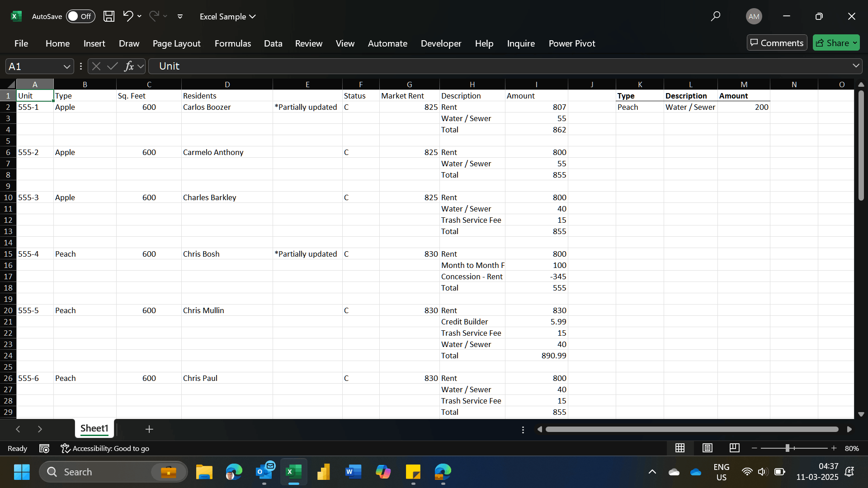Open the Customize Quick Access Toolbar dropdown
868x488 pixels.
pos(180,16)
